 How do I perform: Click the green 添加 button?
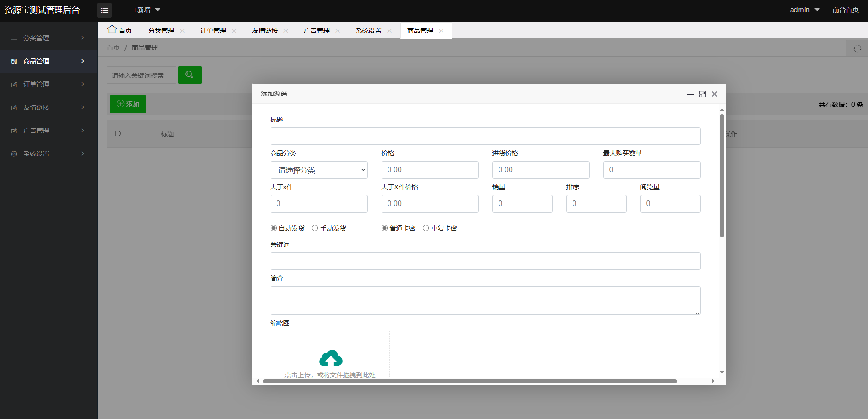tap(128, 104)
